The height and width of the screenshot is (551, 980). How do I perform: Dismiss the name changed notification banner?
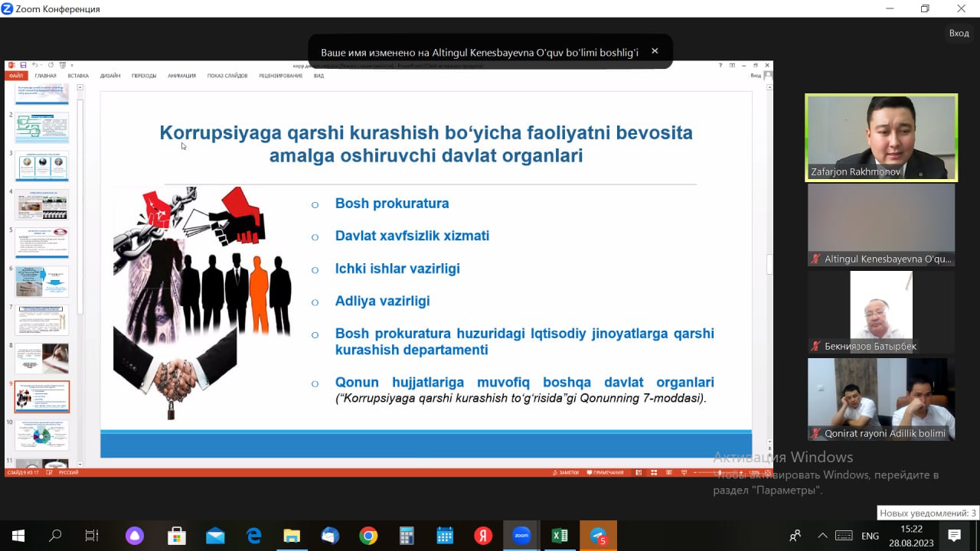coord(655,51)
